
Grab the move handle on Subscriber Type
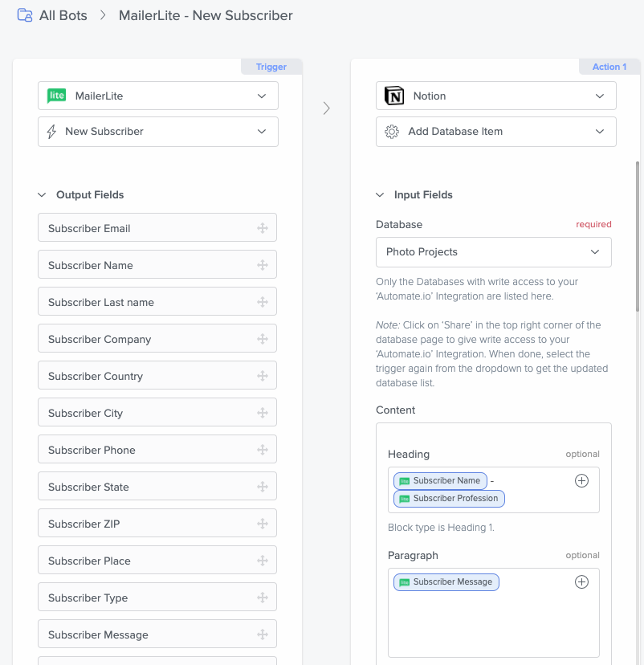click(263, 598)
